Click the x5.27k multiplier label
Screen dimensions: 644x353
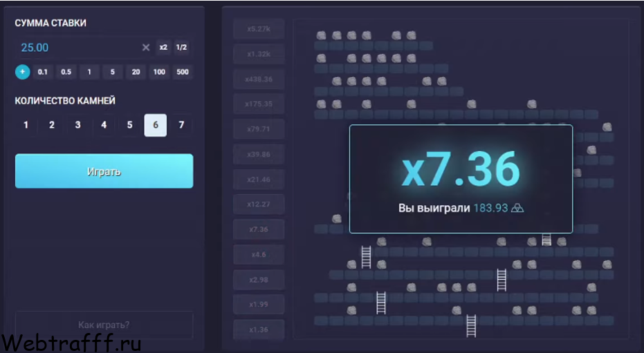(259, 29)
